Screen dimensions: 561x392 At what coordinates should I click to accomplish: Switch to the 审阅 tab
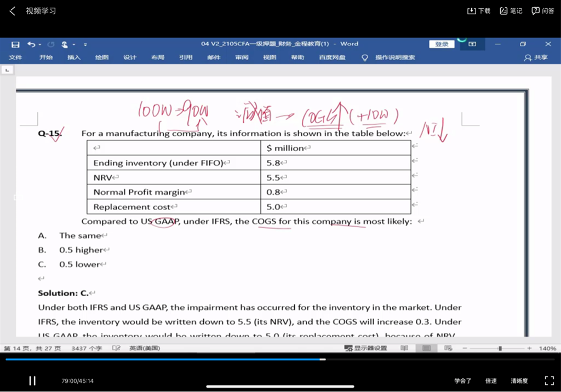(242, 57)
